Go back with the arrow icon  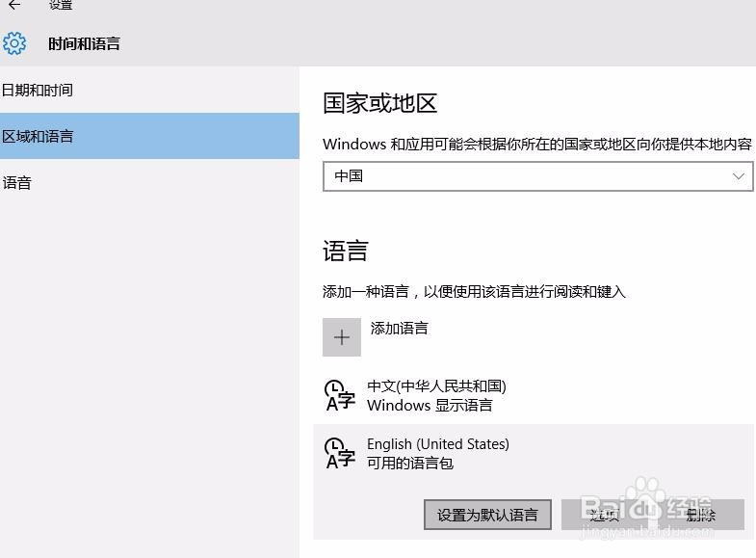click(x=14, y=5)
